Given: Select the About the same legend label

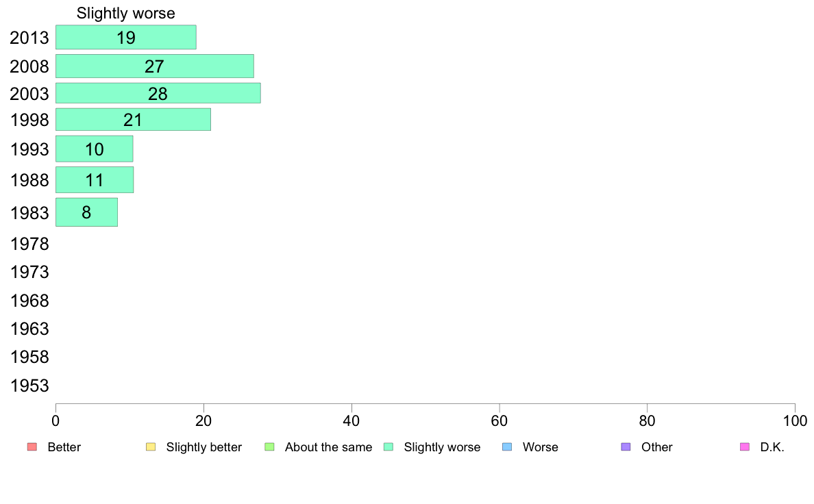Looking at the screenshot, I should [329, 447].
